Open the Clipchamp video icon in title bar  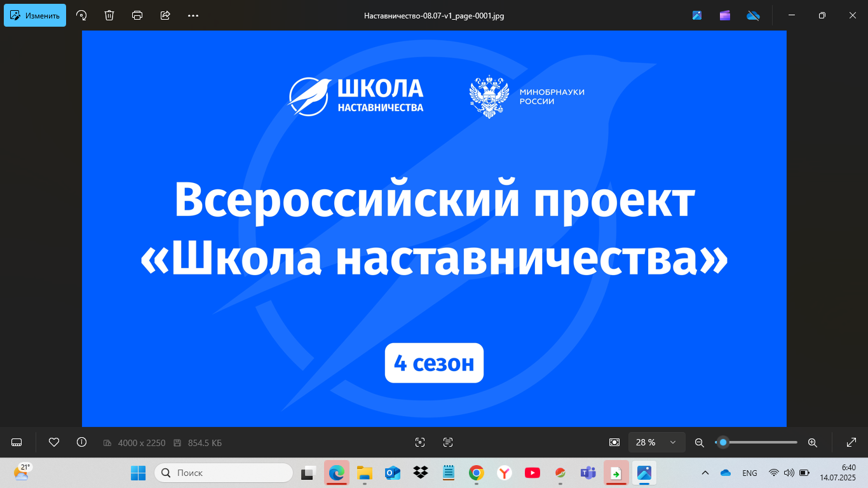(x=725, y=15)
